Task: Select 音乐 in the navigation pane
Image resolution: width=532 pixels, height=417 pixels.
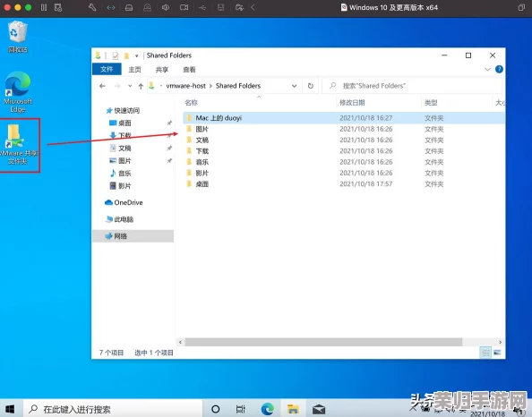Action: click(120, 174)
